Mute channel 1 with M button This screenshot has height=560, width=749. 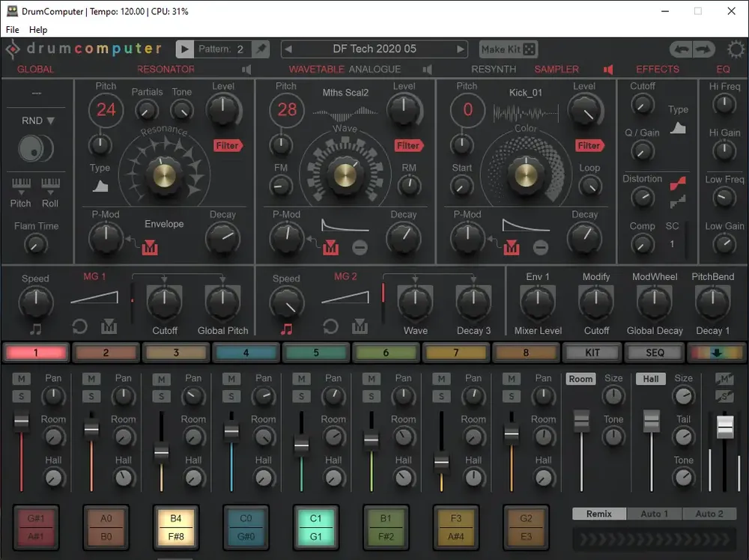(x=21, y=379)
